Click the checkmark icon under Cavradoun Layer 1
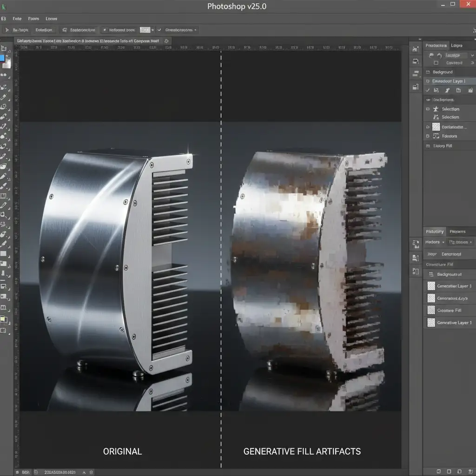The height and width of the screenshot is (476, 476). tap(428, 90)
